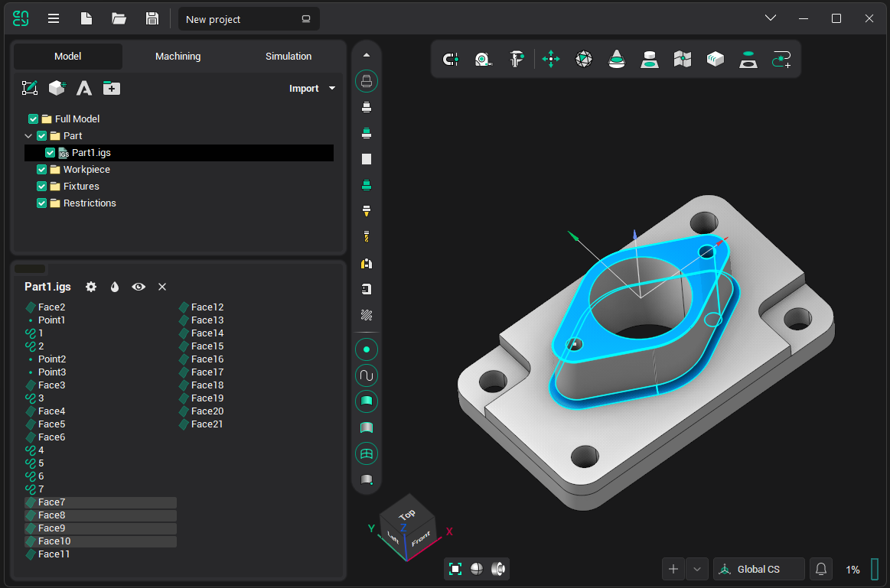Select Face12 in the geometry list
The image size is (890, 588).
[207, 307]
